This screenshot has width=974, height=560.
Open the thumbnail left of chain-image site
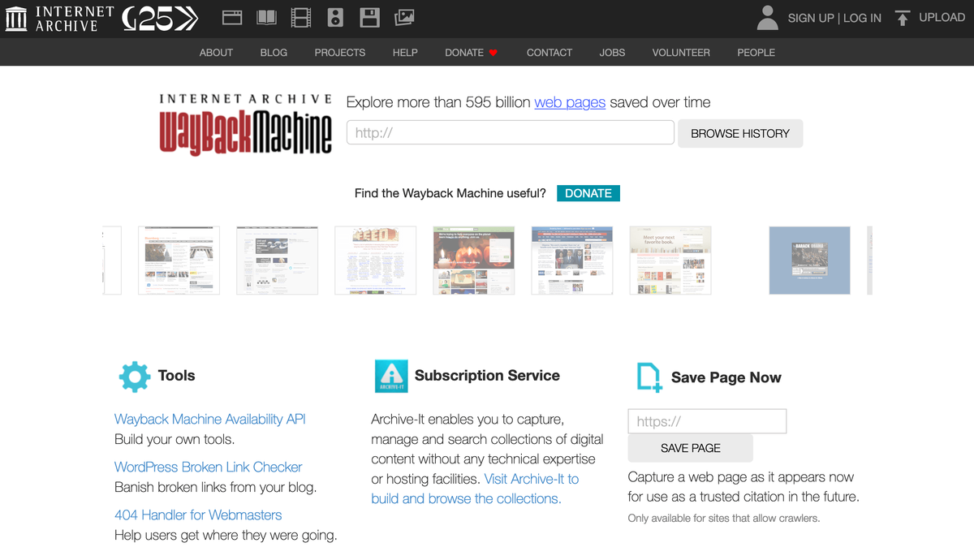(179, 261)
